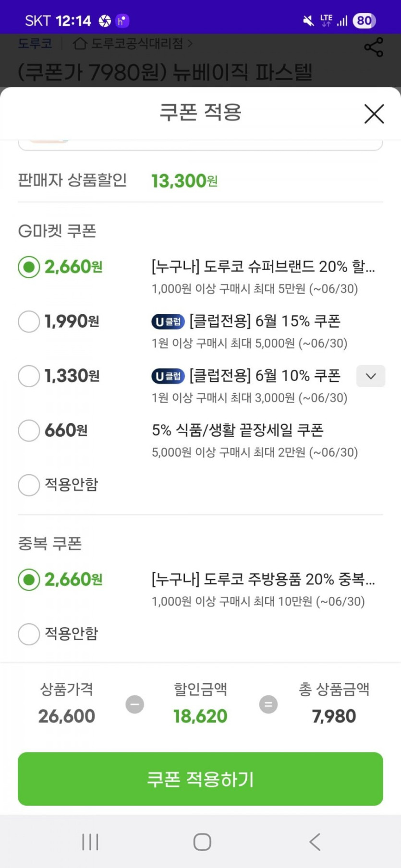Viewport: 401px width, 868px height.
Task: Tap the share icon at top right
Action: pos(374,47)
